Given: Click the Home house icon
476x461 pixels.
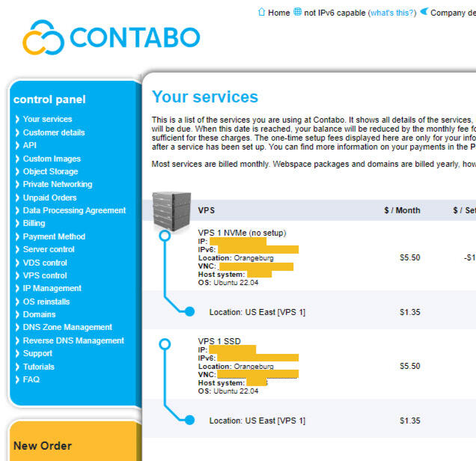Looking at the screenshot, I should [x=261, y=12].
